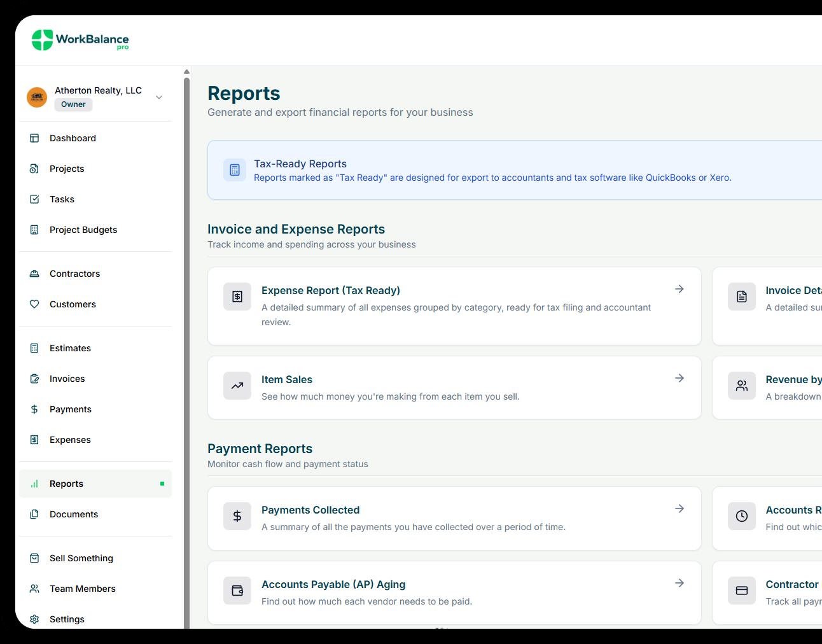822x644 pixels.
Task: Click arrow on Accounts Payable Aging card
Action: 679,583
